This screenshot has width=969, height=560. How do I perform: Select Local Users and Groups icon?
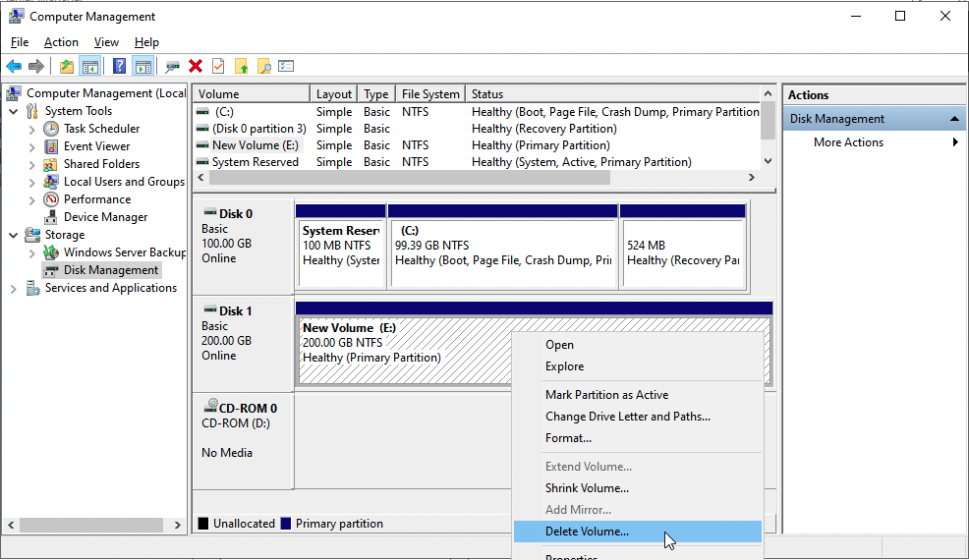click(51, 182)
